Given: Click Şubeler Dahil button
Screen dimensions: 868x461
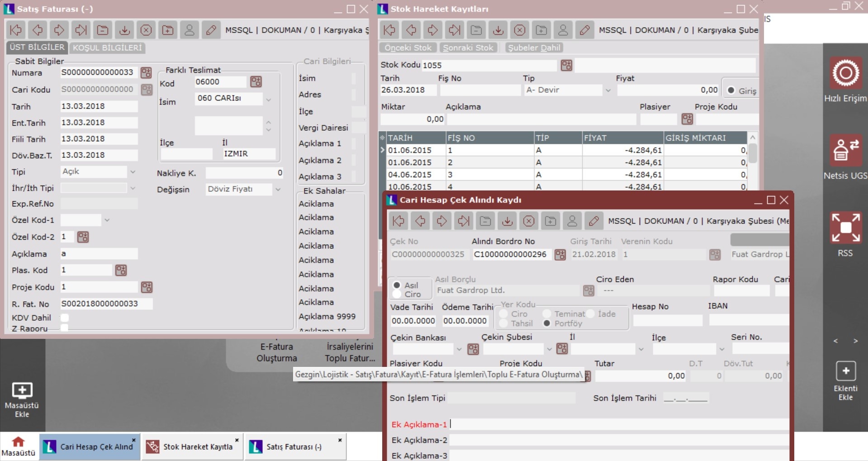Looking at the screenshot, I should 534,48.
